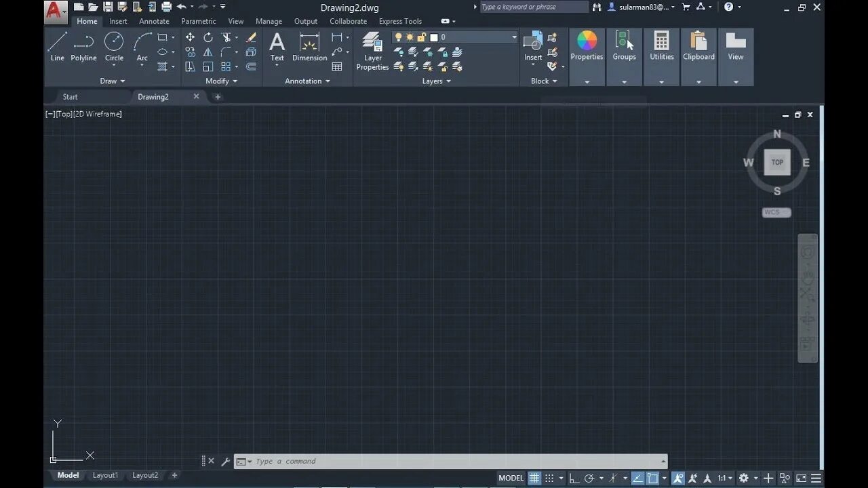Pick the Erase tool from Modify panel
The height and width of the screenshot is (488, 868).
click(251, 37)
